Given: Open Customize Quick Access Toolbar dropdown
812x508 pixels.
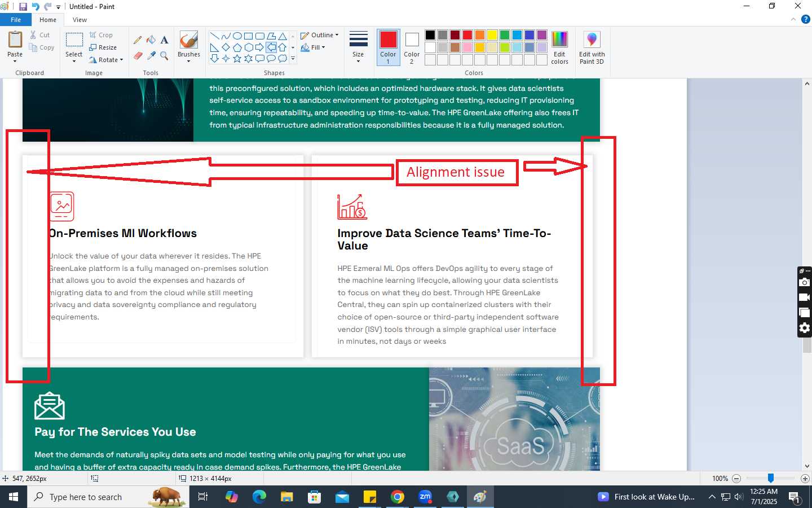Looking at the screenshot, I should pyautogui.click(x=58, y=7).
